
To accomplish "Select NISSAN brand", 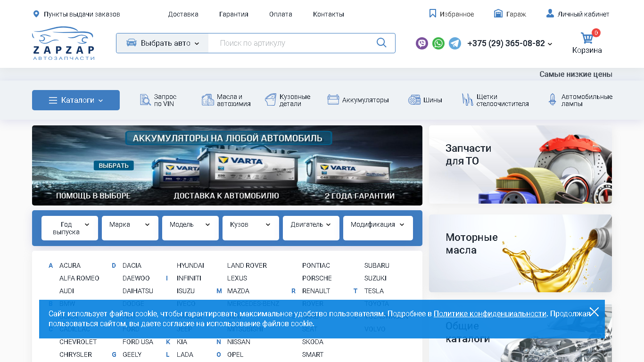I will click(x=239, y=342).
